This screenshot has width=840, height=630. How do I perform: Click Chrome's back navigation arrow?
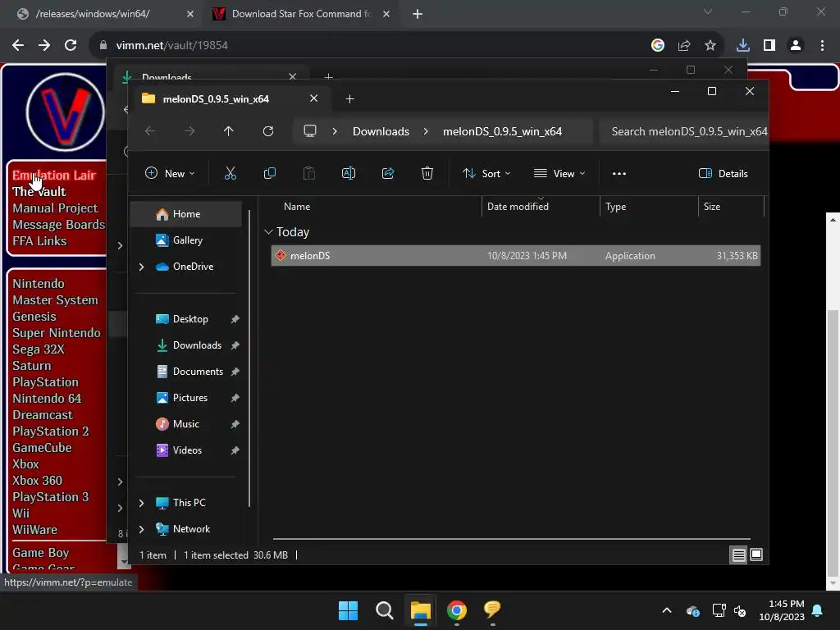coord(18,46)
